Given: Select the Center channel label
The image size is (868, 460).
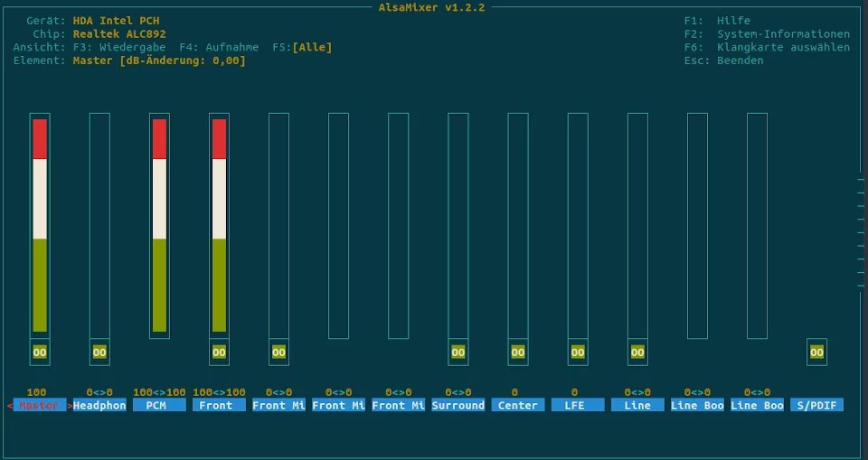Looking at the screenshot, I should click(x=518, y=405).
